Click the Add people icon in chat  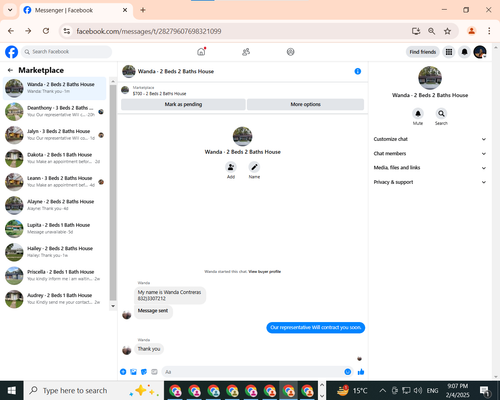(x=231, y=167)
